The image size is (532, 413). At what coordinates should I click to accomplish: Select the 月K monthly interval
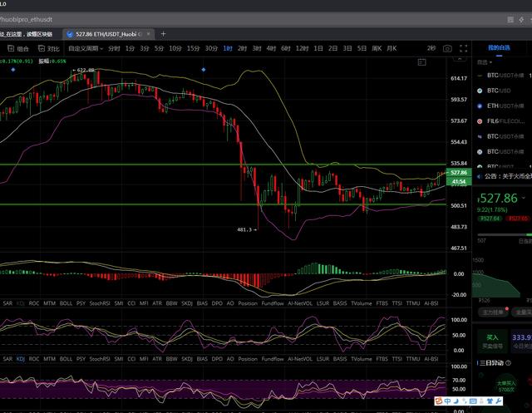pyautogui.click(x=392, y=48)
